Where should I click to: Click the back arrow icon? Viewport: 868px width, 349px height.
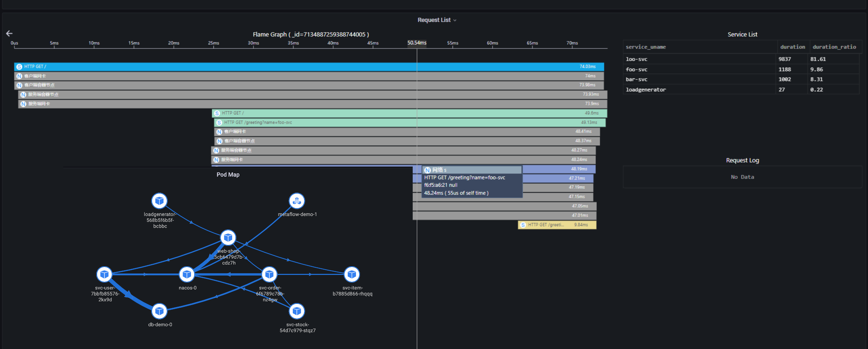(x=9, y=34)
